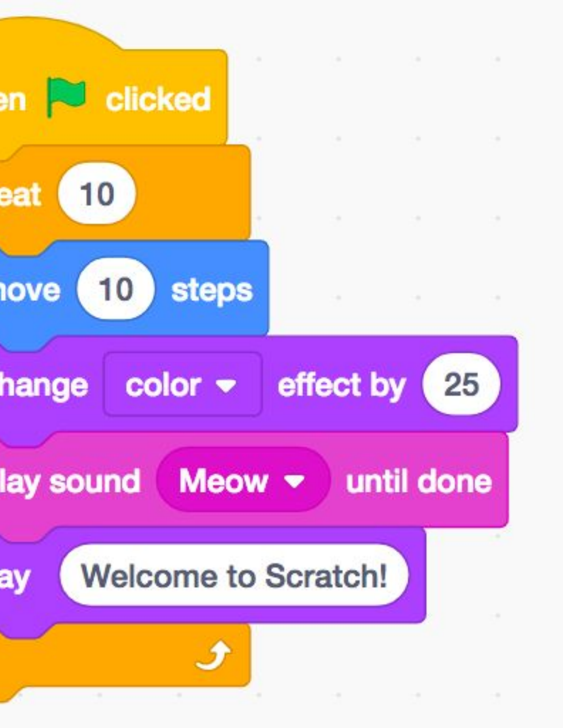Select the orange repeat block header
This screenshot has height=728, width=563.
point(193,193)
